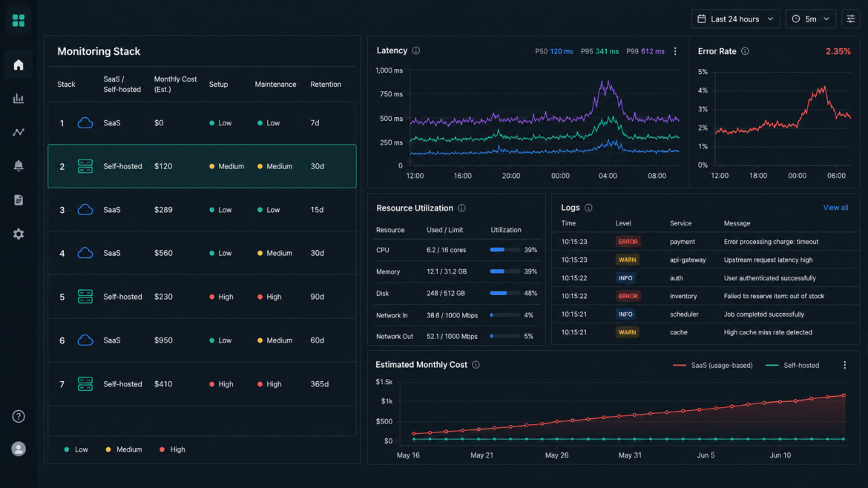
Task: Click $560 cost in row 4
Action: point(163,253)
